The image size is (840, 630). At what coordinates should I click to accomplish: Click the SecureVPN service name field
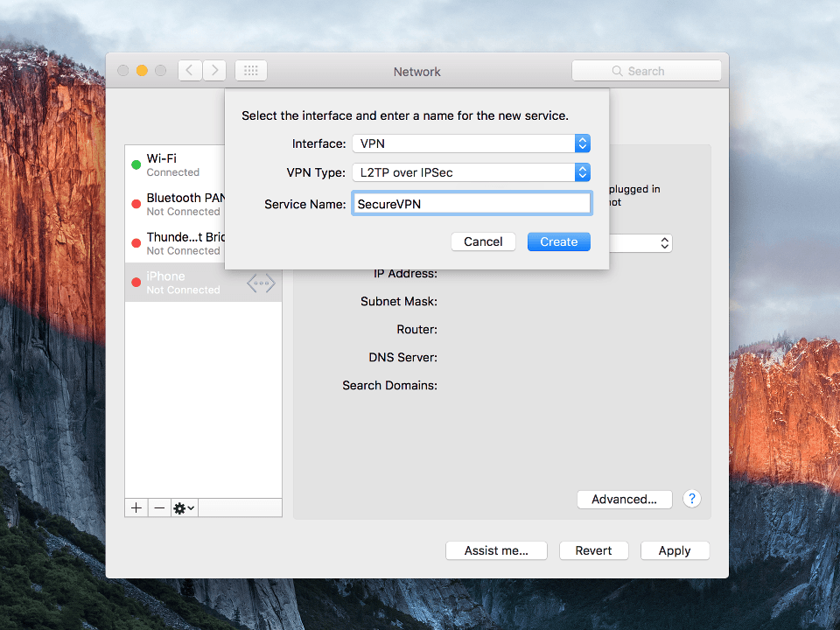click(x=472, y=202)
